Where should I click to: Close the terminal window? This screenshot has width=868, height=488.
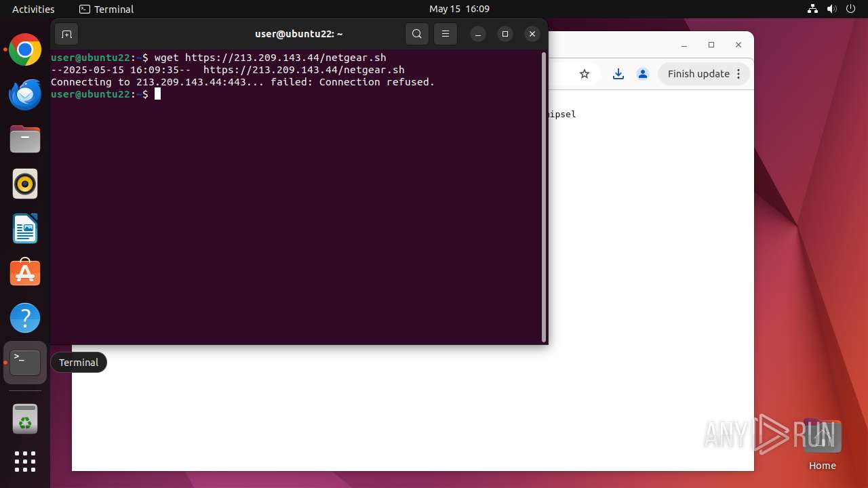click(x=532, y=34)
